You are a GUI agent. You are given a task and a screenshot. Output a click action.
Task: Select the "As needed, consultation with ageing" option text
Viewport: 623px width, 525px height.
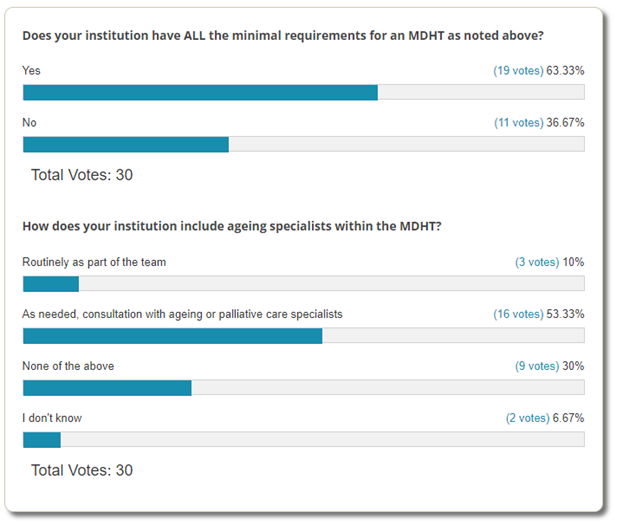tap(182, 314)
